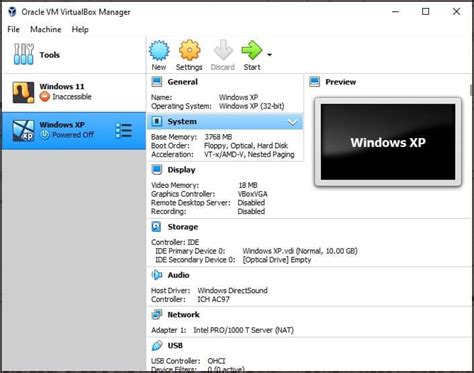Screen dimensions: 474x373
Task: Click the Windows XP.vdi disk entry
Action: click(x=300, y=251)
